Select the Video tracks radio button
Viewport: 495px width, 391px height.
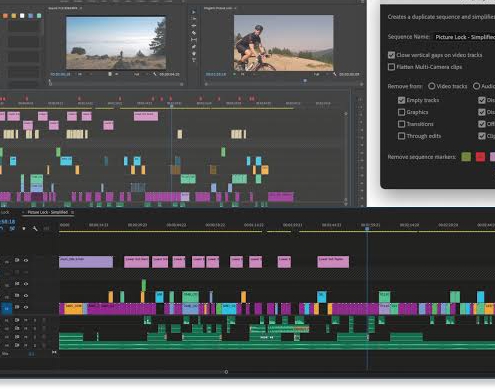[x=432, y=86]
